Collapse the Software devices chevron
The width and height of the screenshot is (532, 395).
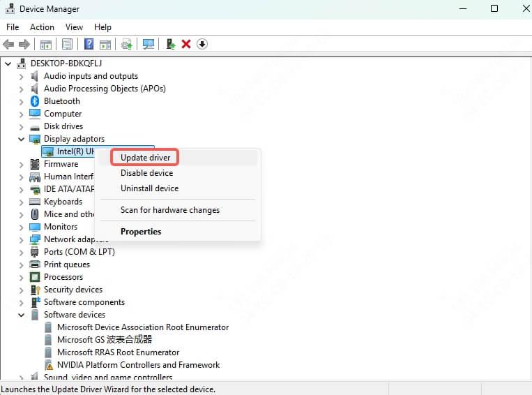point(22,315)
